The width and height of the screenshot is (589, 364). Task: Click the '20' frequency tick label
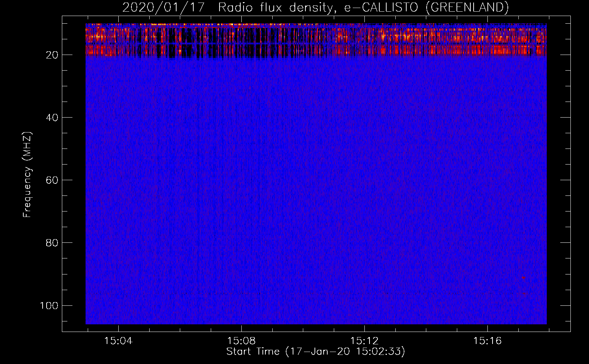point(52,55)
